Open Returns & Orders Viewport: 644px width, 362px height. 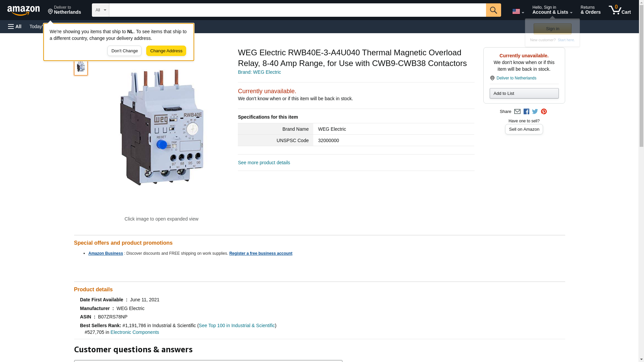pos(590,10)
